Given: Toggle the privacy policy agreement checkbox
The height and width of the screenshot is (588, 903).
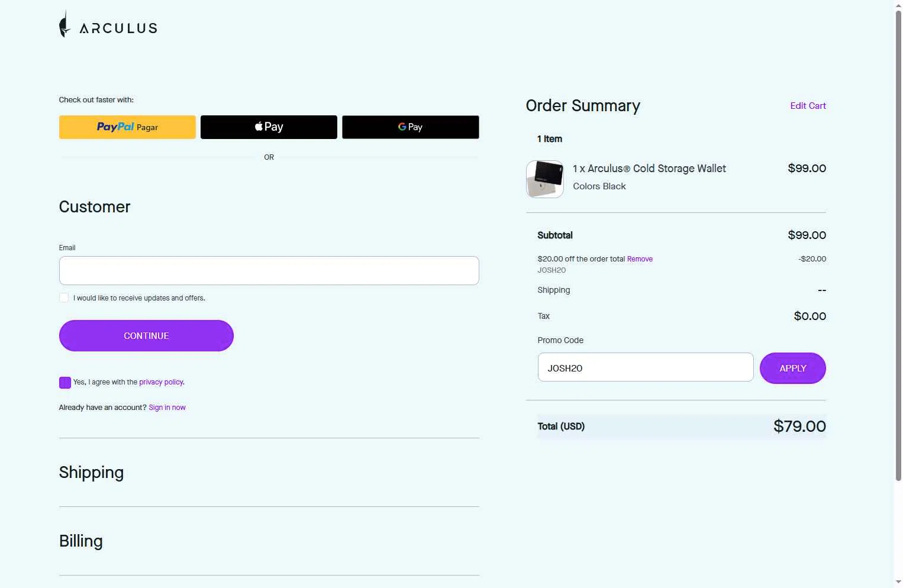Looking at the screenshot, I should pos(65,383).
